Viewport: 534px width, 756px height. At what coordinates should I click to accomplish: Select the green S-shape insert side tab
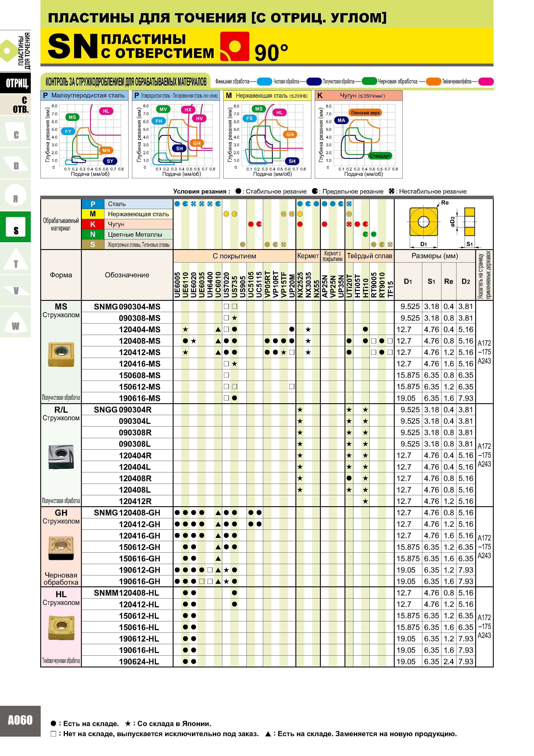(x=16, y=227)
